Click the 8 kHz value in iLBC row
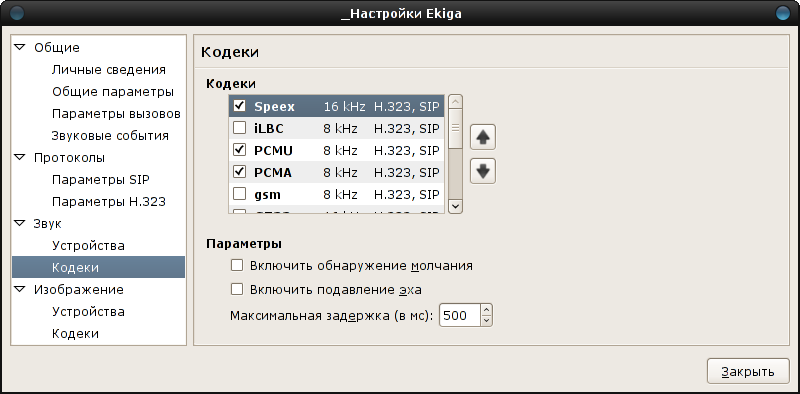Image resolution: width=800 pixels, height=394 pixels. [340, 129]
